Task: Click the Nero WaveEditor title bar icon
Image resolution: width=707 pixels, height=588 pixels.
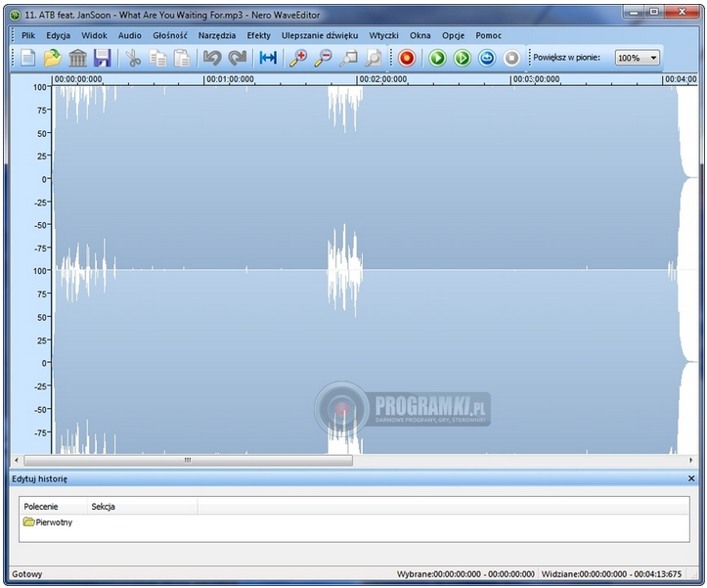Action: (16, 15)
